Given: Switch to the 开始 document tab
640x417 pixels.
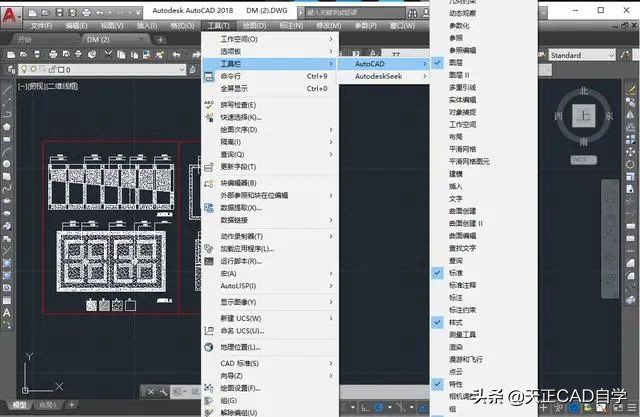Looking at the screenshot, I should point(24,40).
